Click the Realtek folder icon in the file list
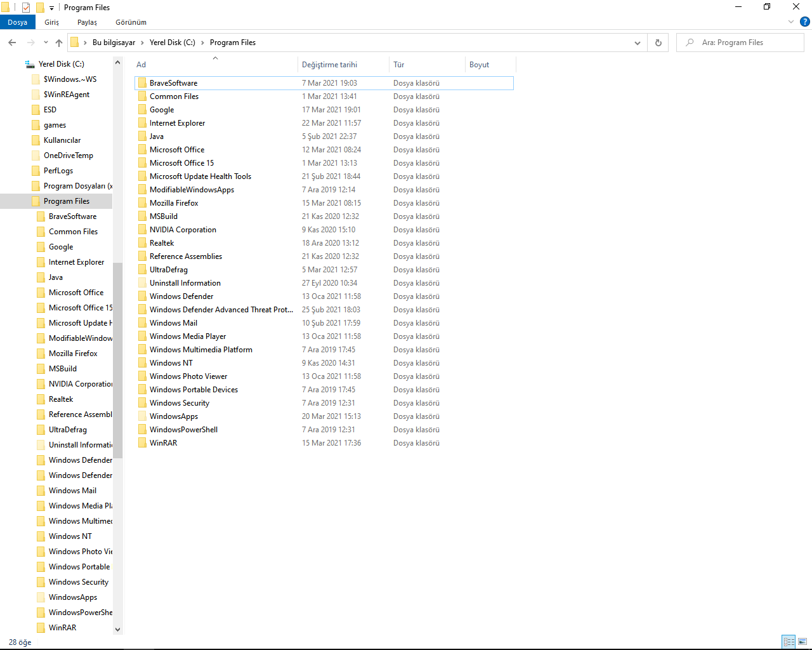812x650 pixels. coord(142,243)
